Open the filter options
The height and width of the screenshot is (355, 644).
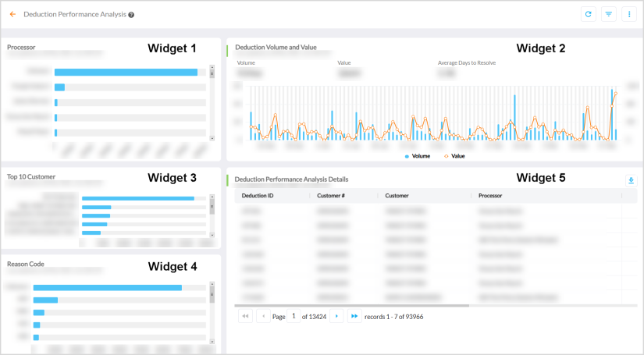point(609,14)
